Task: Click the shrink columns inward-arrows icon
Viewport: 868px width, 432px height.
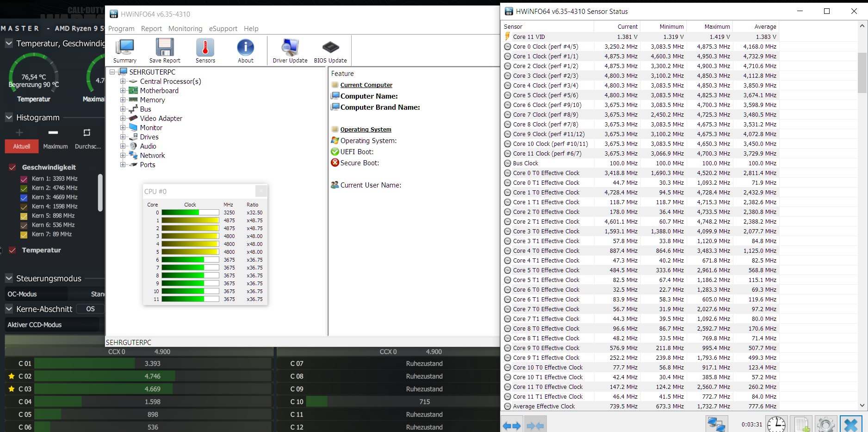Action: tap(535, 426)
